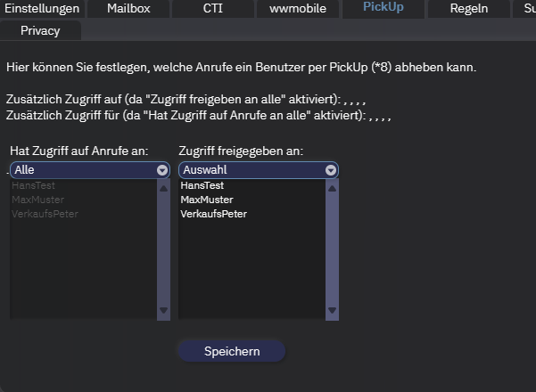Select MaxMuster in the right list

coord(206,200)
